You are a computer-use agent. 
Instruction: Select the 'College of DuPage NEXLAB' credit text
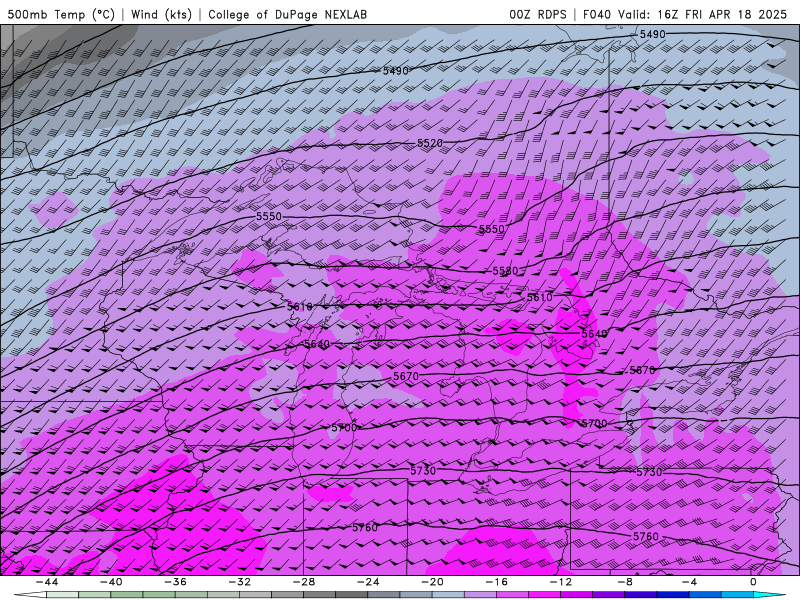(287, 15)
